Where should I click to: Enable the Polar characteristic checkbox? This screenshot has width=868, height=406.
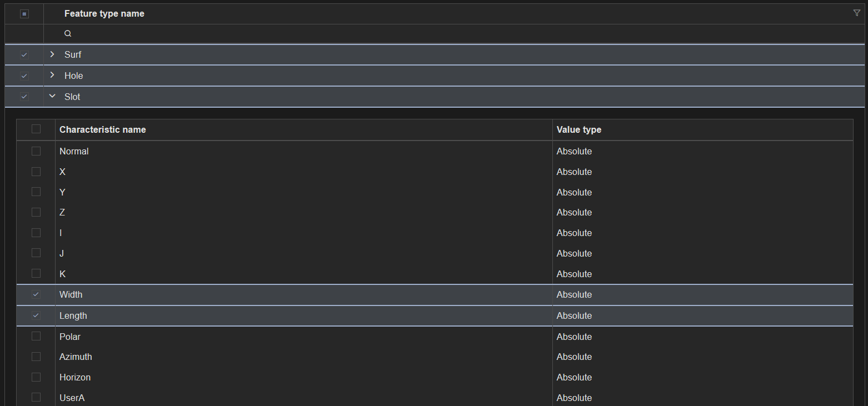pyautogui.click(x=36, y=336)
